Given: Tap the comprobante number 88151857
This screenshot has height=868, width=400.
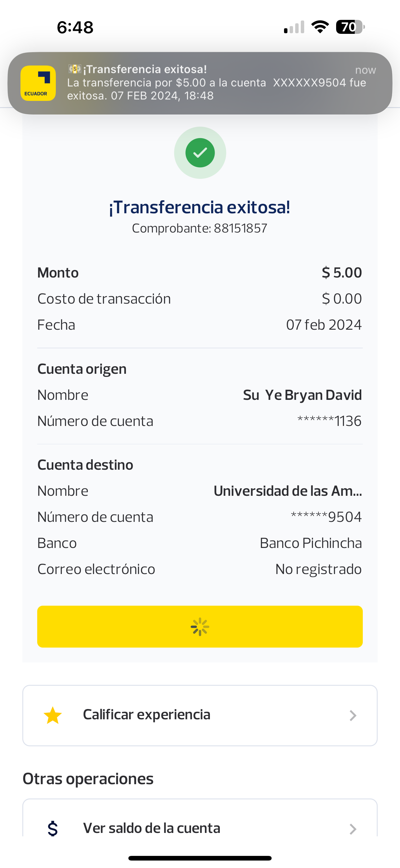Looking at the screenshot, I should (240, 228).
